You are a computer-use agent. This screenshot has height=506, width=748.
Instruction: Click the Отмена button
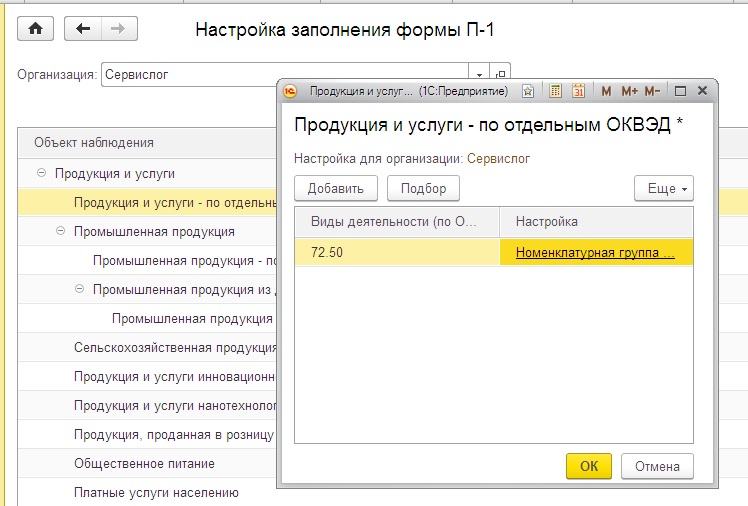[x=657, y=466]
